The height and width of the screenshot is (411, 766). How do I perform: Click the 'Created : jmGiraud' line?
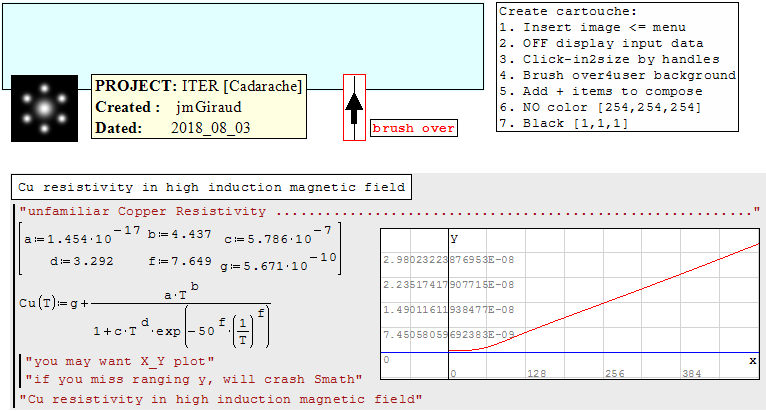168,107
